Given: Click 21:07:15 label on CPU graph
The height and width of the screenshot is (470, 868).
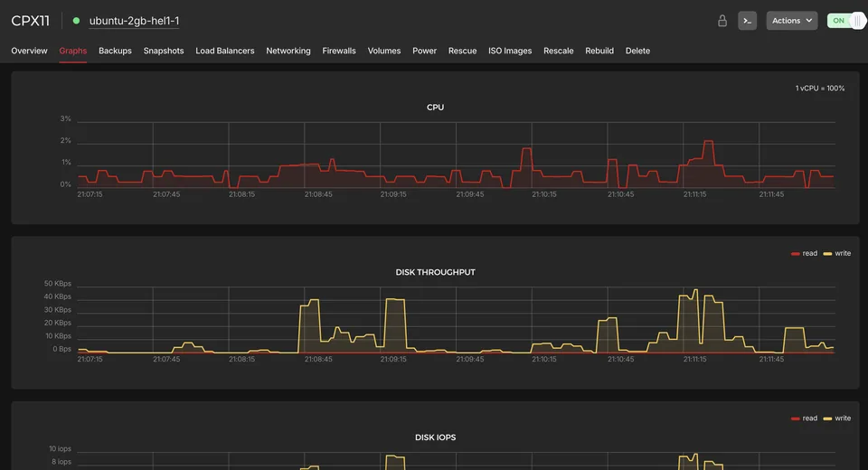Looking at the screenshot, I should (90, 194).
